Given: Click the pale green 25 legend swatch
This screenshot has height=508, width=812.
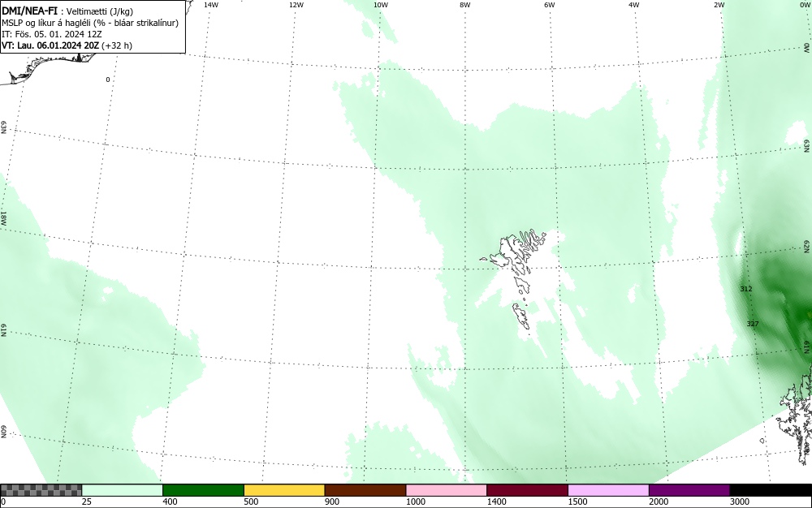Looking at the screenshot, I should tap(123, 490).
